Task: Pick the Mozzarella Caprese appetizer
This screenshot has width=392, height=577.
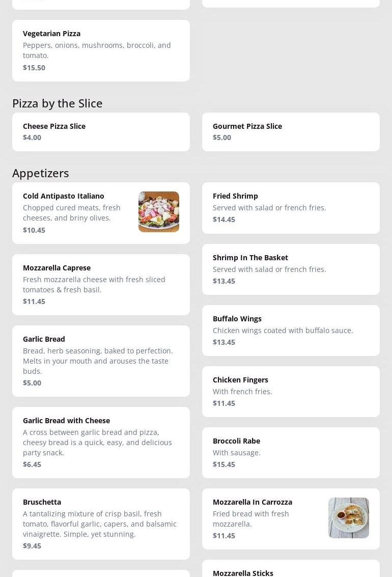Action: tap(101, 284)
